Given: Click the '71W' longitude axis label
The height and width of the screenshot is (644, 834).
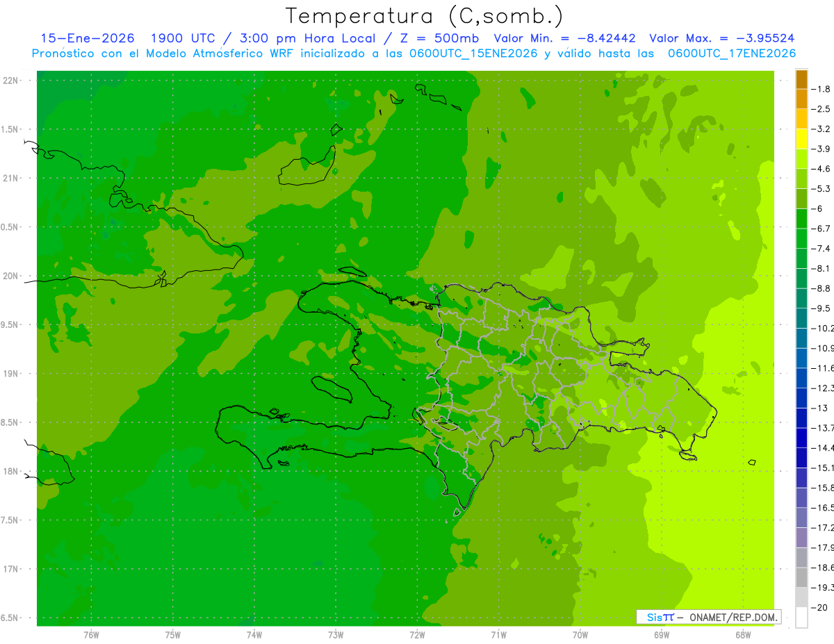Looking at the screenshot, I should [498, 635].
